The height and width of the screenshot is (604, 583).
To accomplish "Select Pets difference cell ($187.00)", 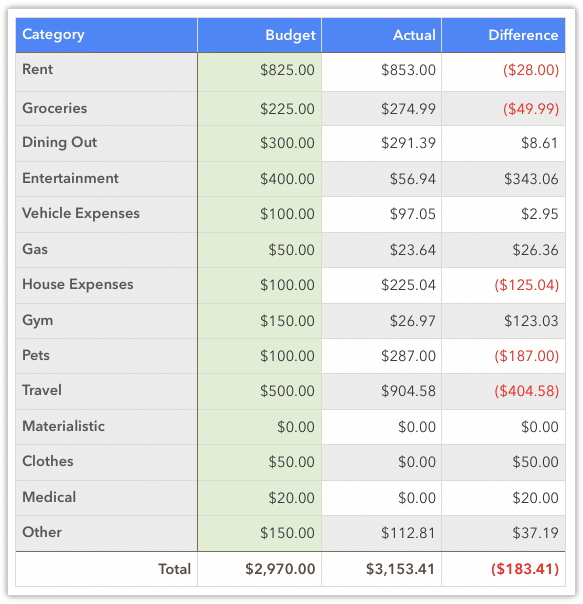I will click(x=503, y=356).
